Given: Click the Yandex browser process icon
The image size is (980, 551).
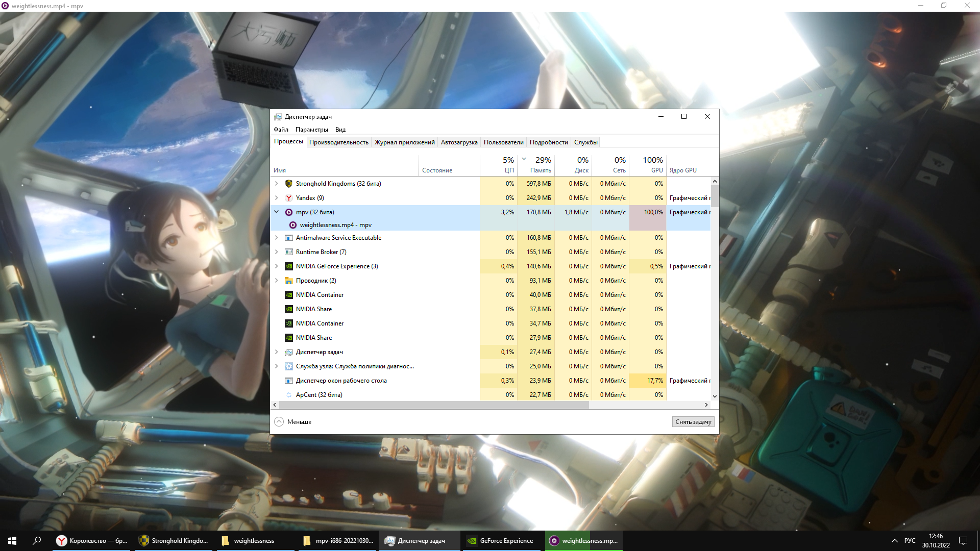Looking at the screenshot, I should (x=288, y=198).
